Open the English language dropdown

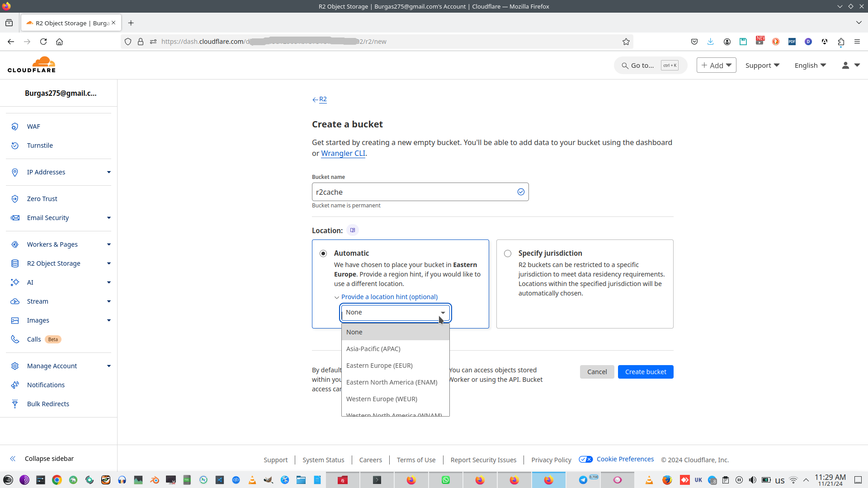coord(810,66)
